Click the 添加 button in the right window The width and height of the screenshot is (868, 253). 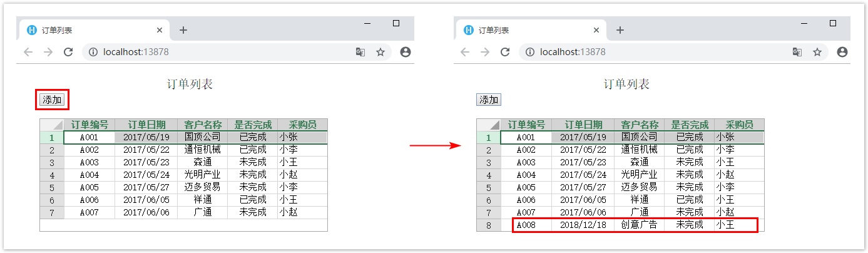488,100
